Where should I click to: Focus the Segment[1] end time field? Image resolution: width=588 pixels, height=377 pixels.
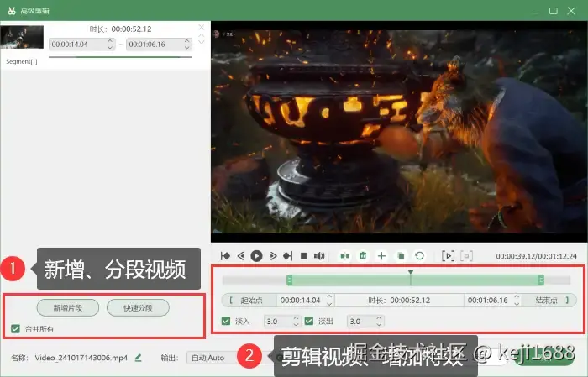pos(159,45)
